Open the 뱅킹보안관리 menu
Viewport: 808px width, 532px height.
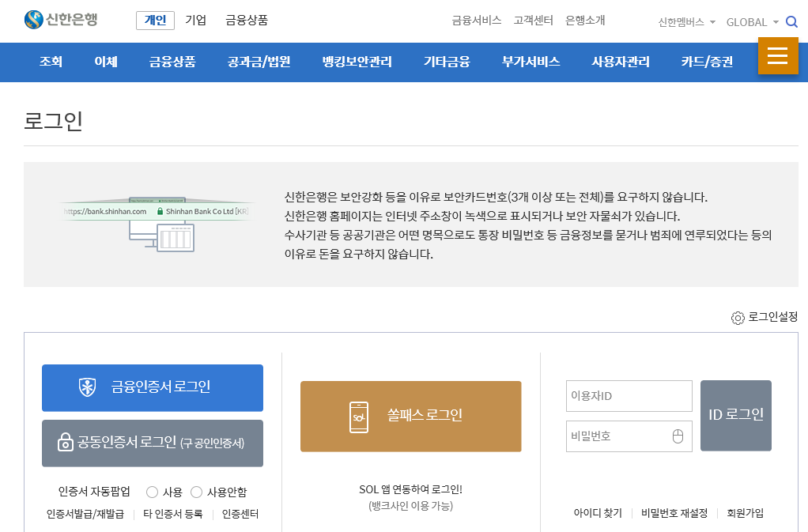coord(357,62)
